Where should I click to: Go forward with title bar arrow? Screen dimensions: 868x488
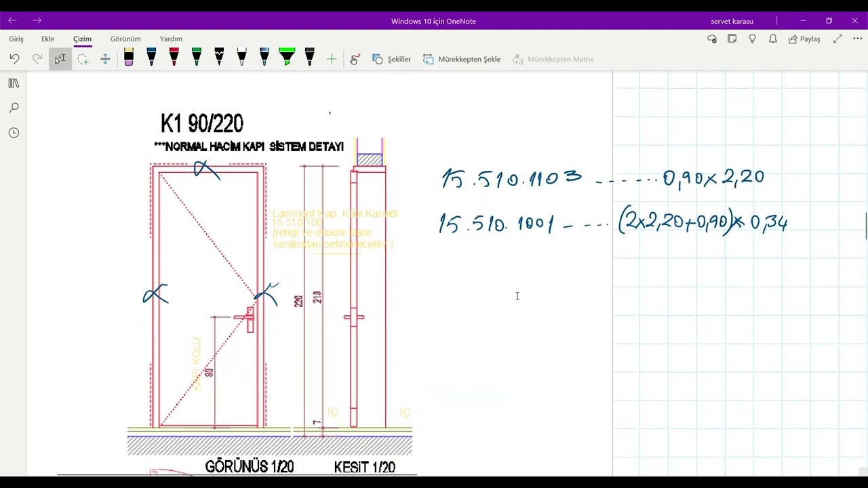(37, 21)
